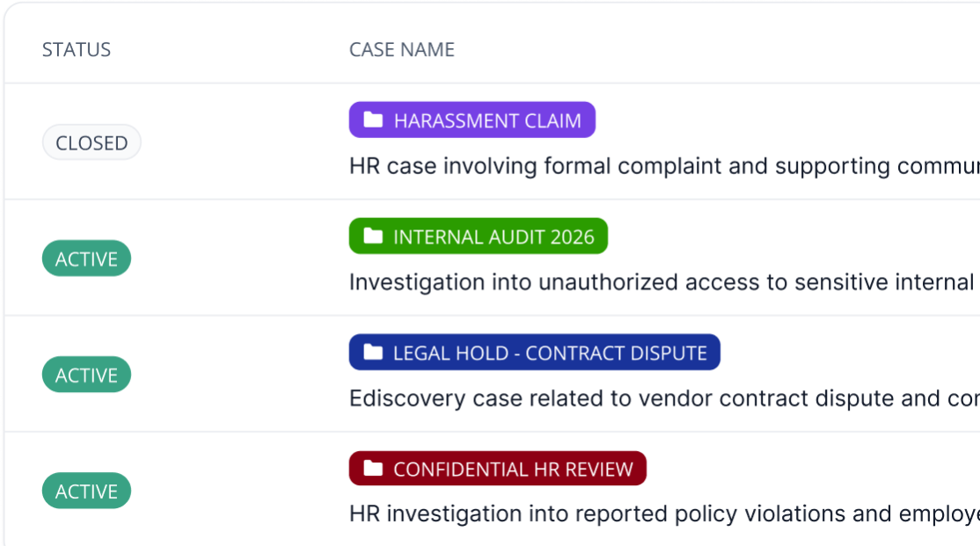Click the folder icon in Legal Hold tag
Image resolution: width=980 pixels, height=546 pixels.
(373, 352)
